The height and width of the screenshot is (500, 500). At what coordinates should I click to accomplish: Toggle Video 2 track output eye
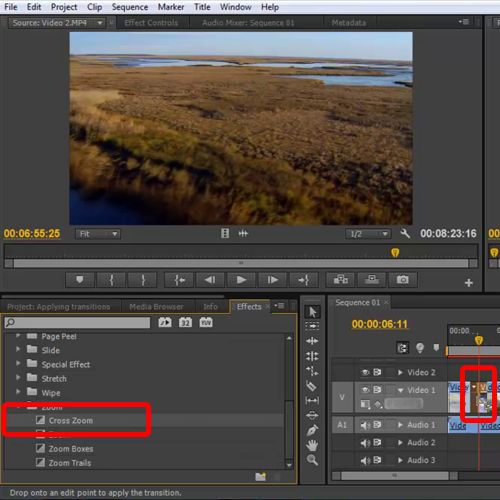(365, 372)
